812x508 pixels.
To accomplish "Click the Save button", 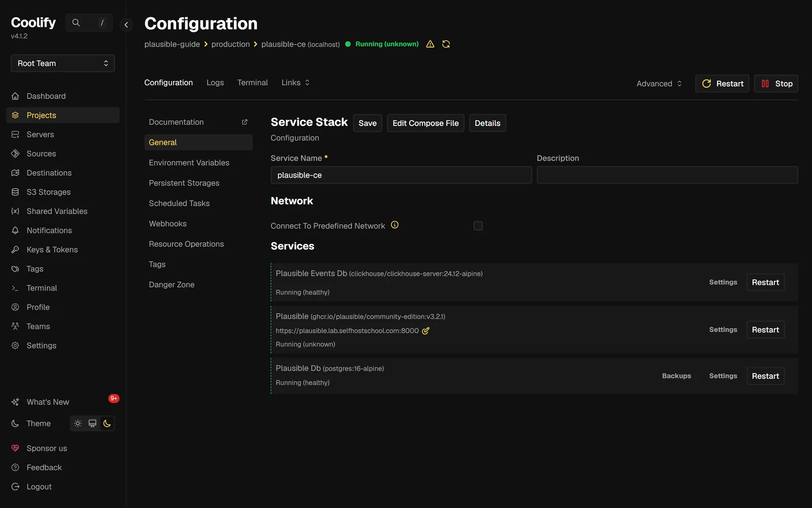I will [x=367, y=123].
